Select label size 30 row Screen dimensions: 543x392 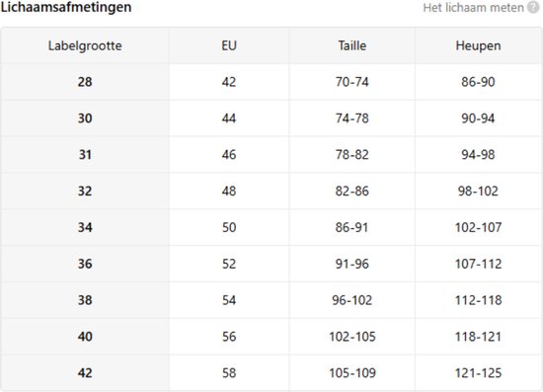click(x=271, y=118)
